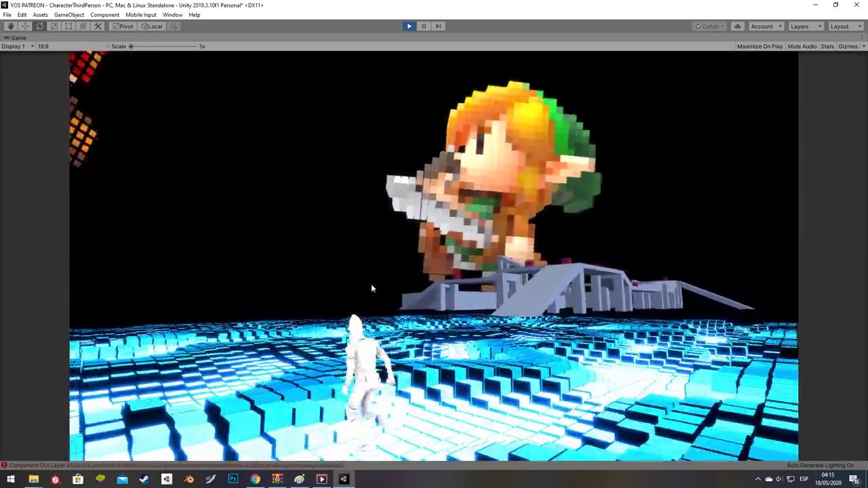Open the Collab dropdown

pyautogui.click(x=709, y=26)
